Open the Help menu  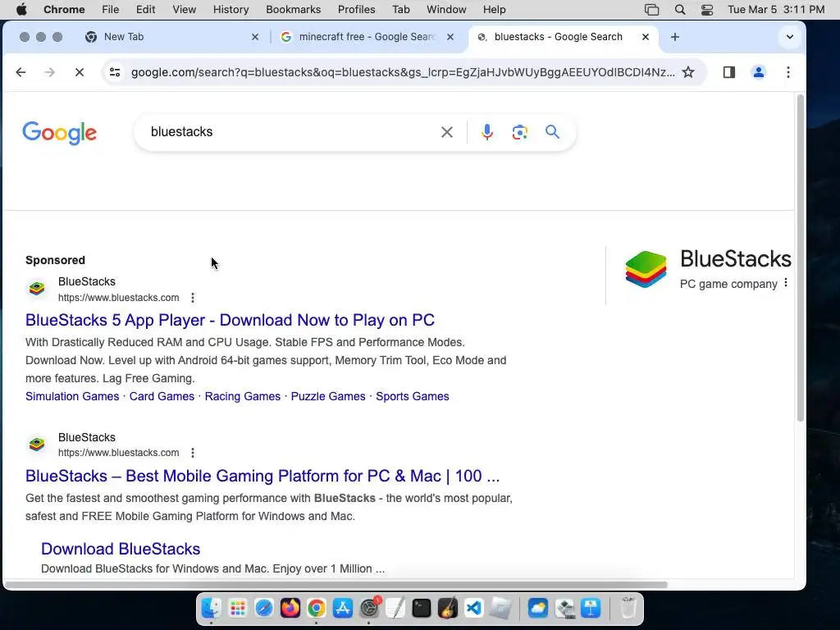pos(494,10)
